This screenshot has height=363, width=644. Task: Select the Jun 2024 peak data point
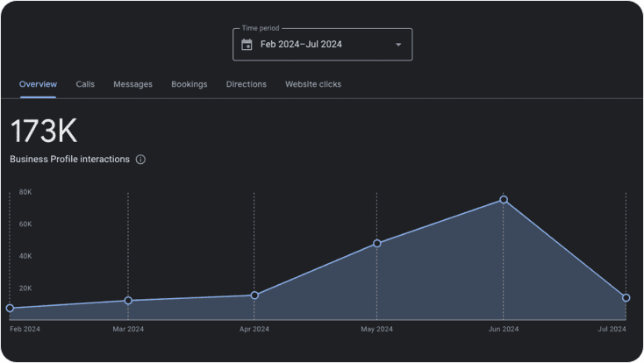pos(504,200)
